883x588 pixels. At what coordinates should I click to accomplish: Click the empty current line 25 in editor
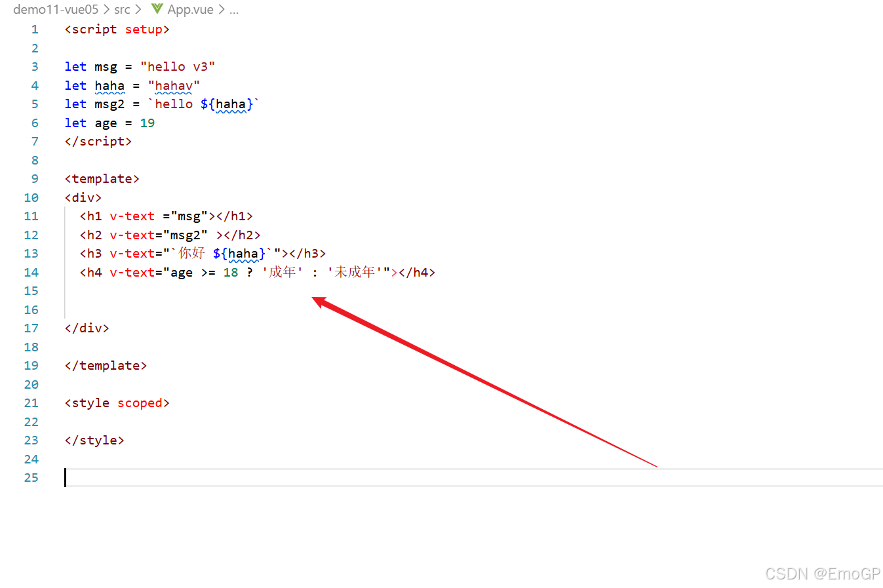click(473, 478)
